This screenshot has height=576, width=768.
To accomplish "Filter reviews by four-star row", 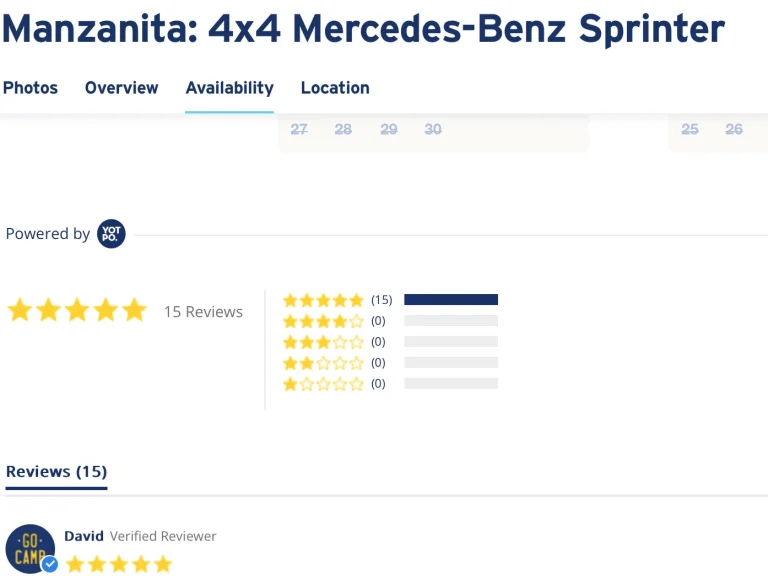I will pyautogui.click(x=323, y=321).
